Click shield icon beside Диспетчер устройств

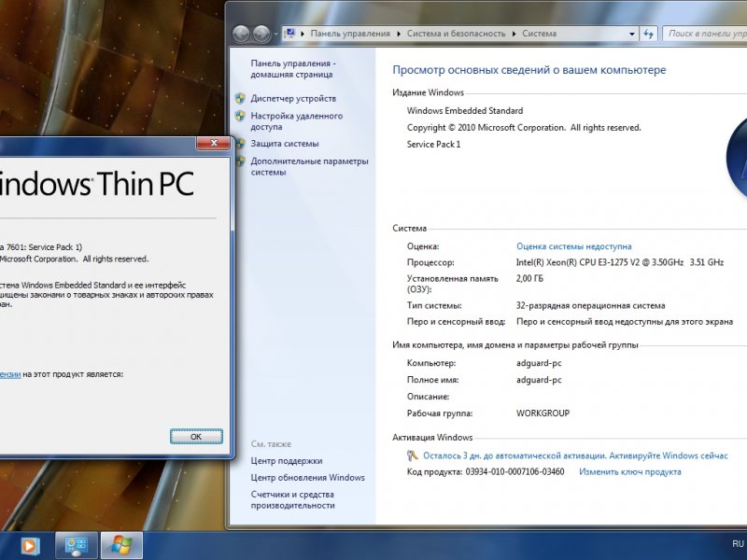240,99
